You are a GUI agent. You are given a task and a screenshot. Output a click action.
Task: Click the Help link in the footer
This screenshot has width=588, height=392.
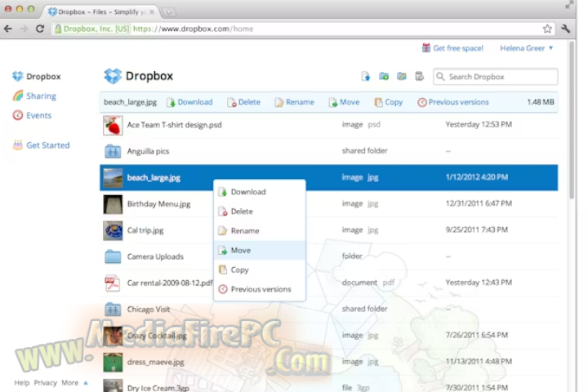click(22, 383)
